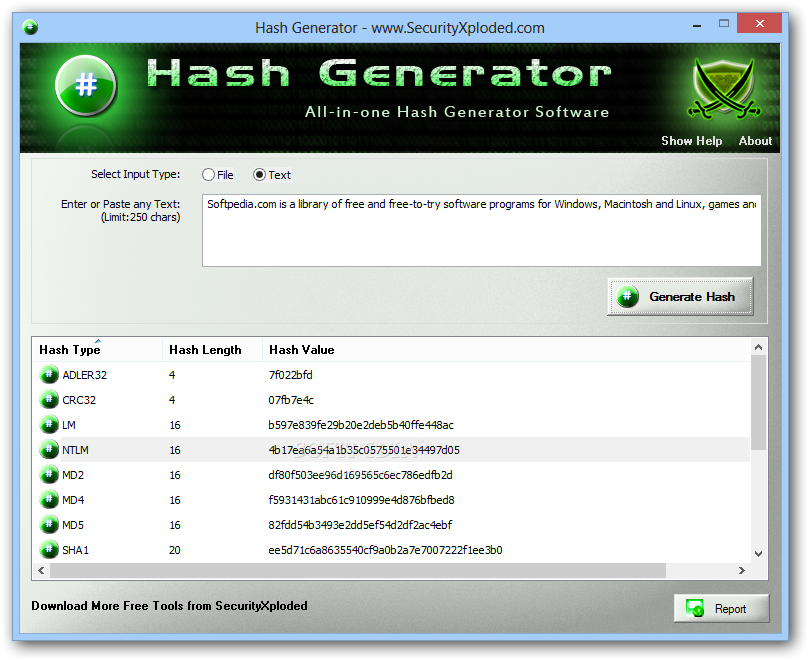
Task: Click hash value 07fb7e4c
Action: 291,400
